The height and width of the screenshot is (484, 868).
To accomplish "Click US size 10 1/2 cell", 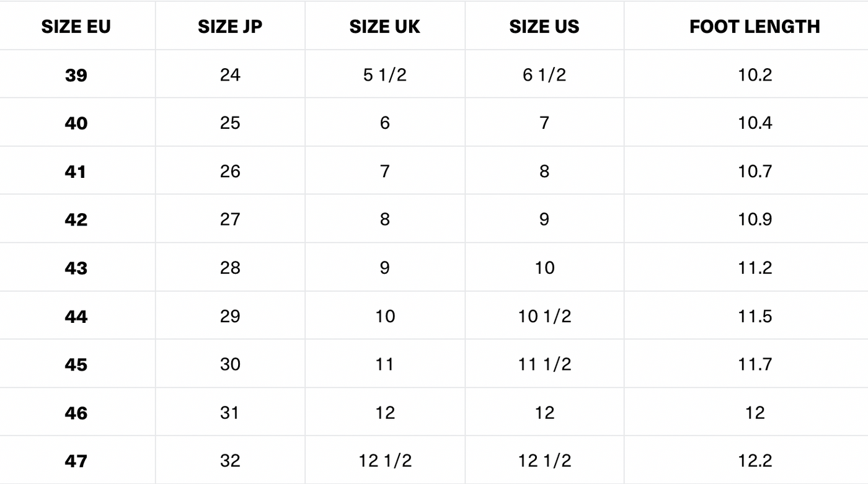I will (x=544, y=316).
